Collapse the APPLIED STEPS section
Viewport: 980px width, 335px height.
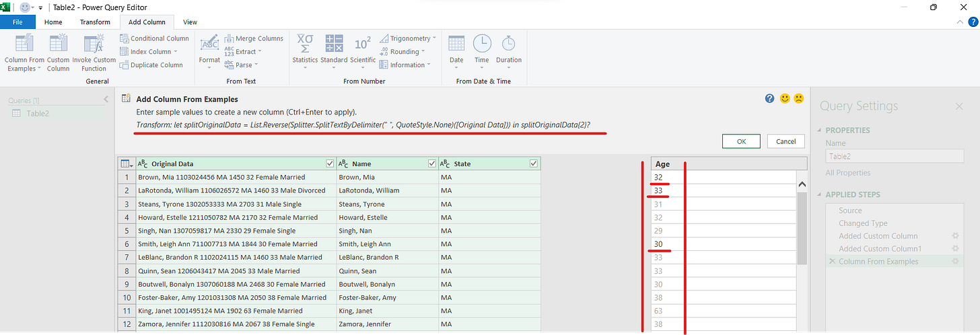[x=820, y=195]
